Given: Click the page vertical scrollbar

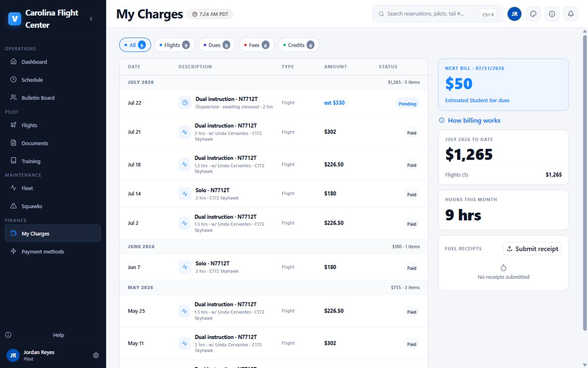Looking at the screenshot, I should (x=585, y=183).
